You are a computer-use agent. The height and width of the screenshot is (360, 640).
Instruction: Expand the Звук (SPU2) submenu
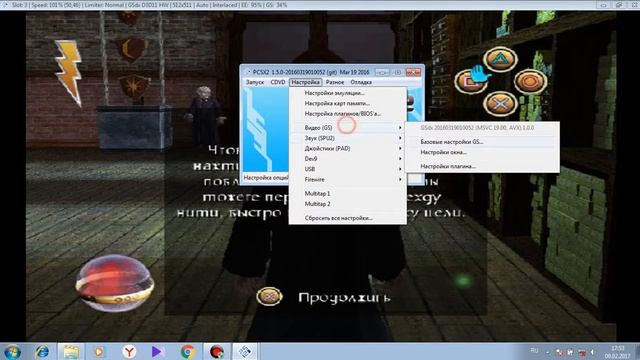pos(347,138)
